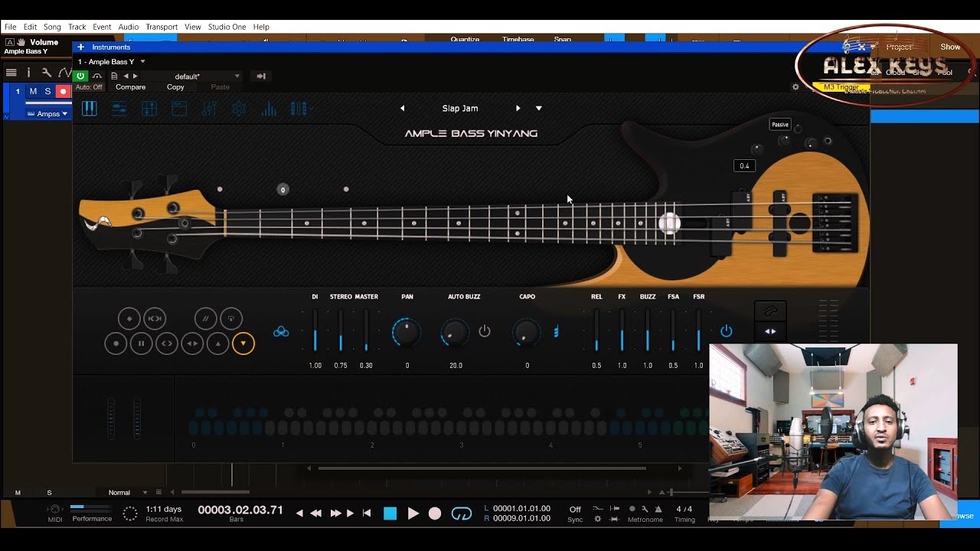This screenshot has height=551, width=980.
Task: Toggle the loop button in transport
Action: pos(462,514)
